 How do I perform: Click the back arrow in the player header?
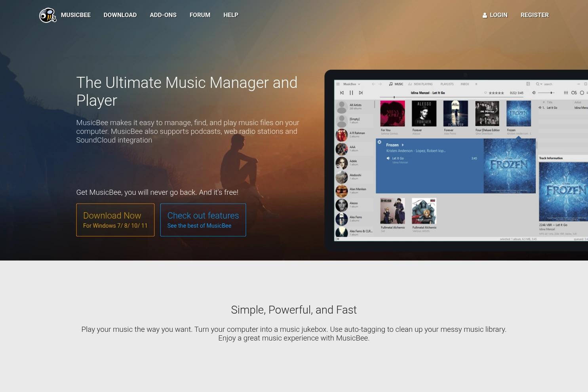coord(373,84)
